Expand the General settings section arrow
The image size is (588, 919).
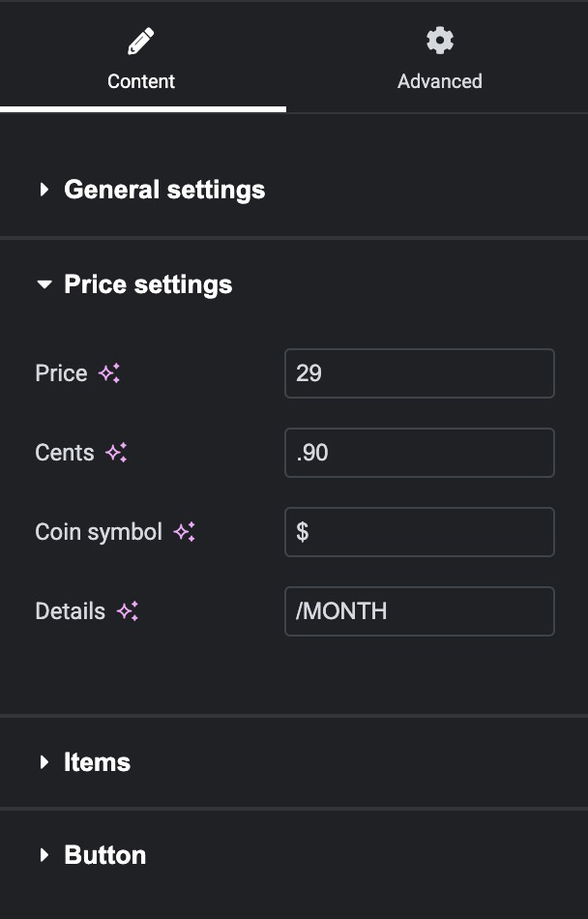pyautogui.click(x=44, y=190)
